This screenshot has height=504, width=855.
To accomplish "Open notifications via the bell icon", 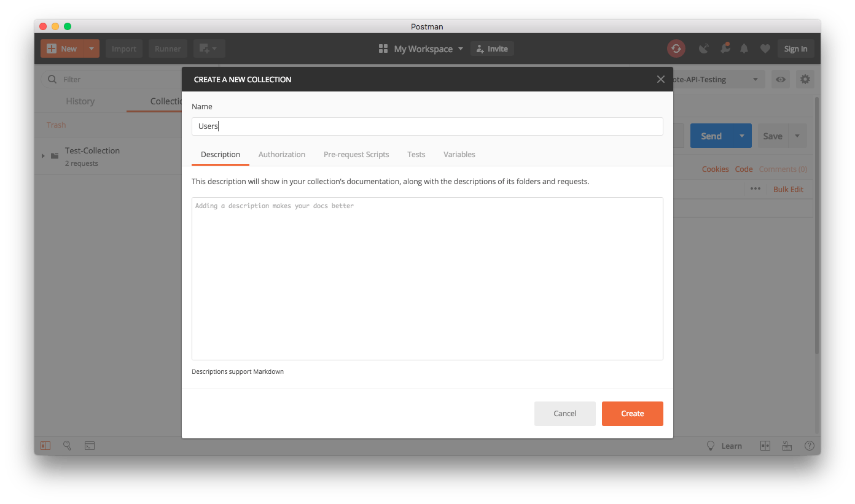I will click(744, 48).
